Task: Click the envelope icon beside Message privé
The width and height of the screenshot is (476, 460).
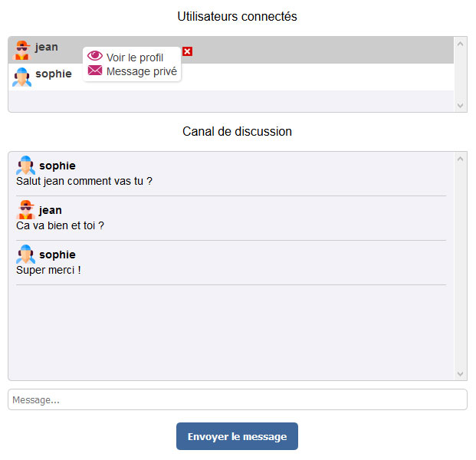Action: click(x=95, y=71)
